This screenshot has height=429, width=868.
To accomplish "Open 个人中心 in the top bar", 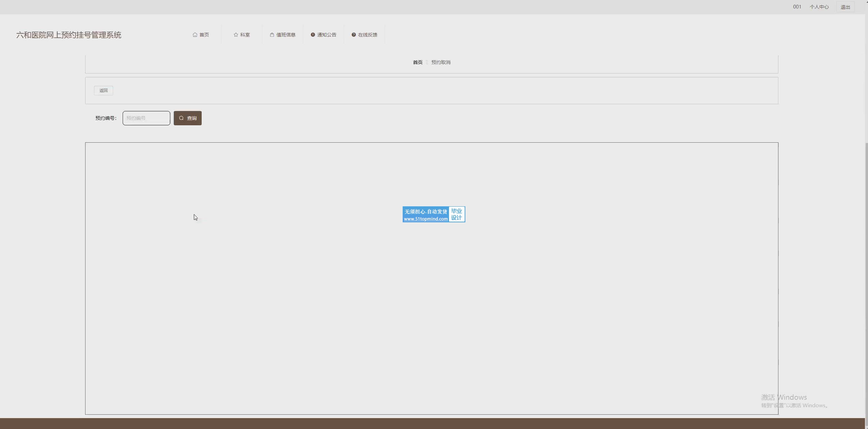I will pyautogui.click(x=819, y=7).
